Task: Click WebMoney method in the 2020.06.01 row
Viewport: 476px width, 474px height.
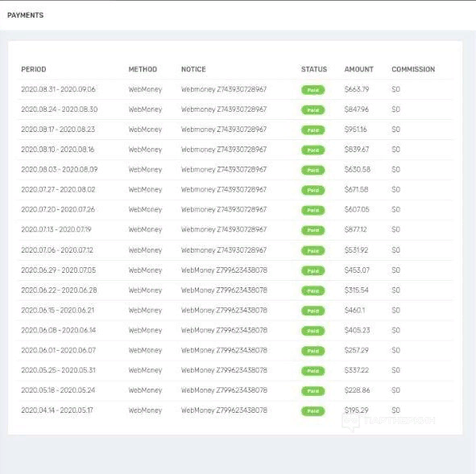Action: tap(145, 350)
